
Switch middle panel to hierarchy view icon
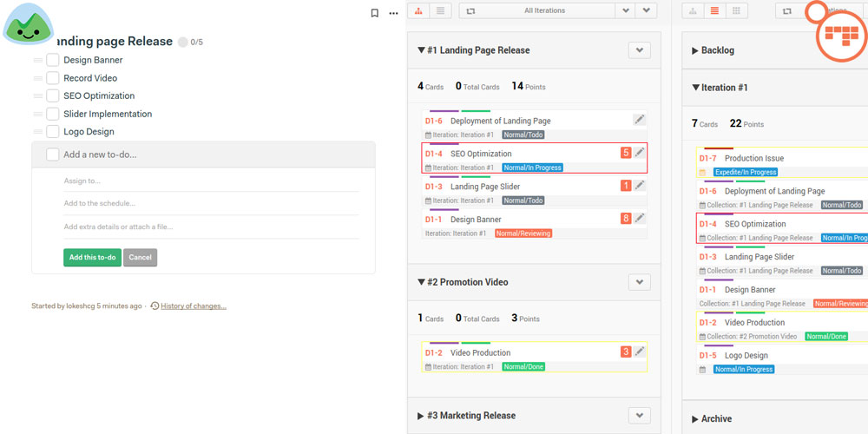[419, 11]
